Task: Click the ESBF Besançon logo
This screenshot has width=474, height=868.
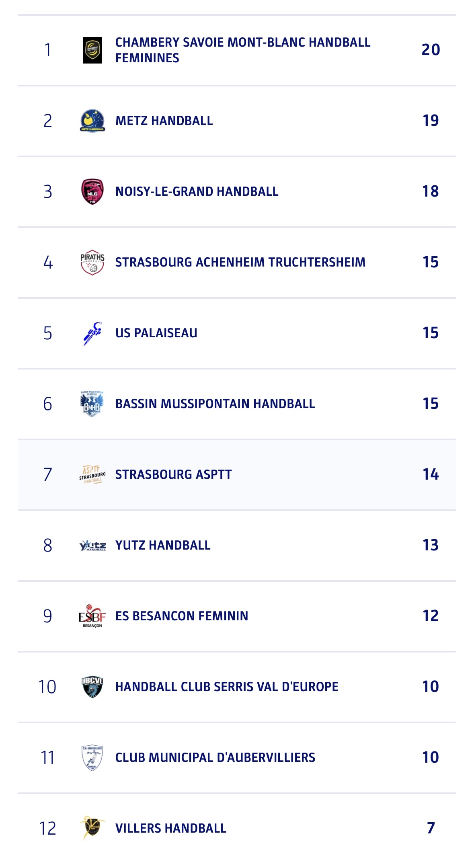Action: point(92,616)
